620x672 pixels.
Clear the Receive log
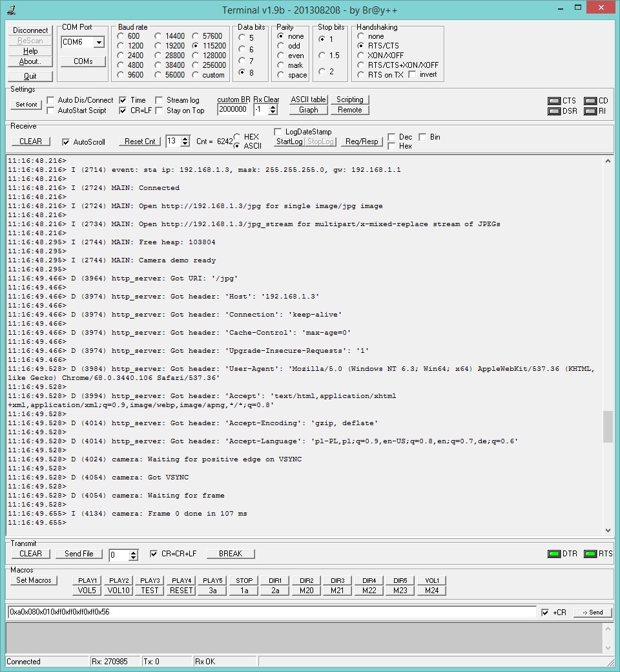(x=30, y=142)
